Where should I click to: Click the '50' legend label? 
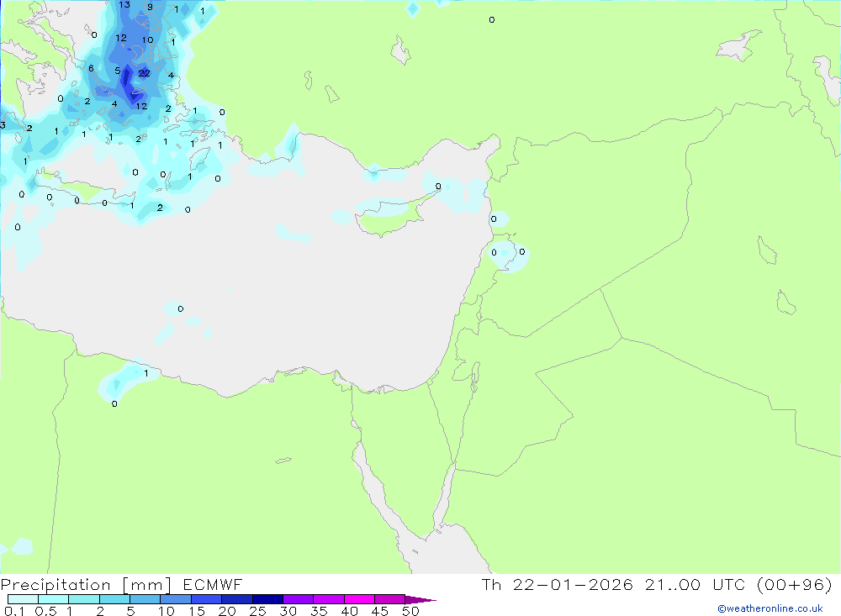[410, 611]
